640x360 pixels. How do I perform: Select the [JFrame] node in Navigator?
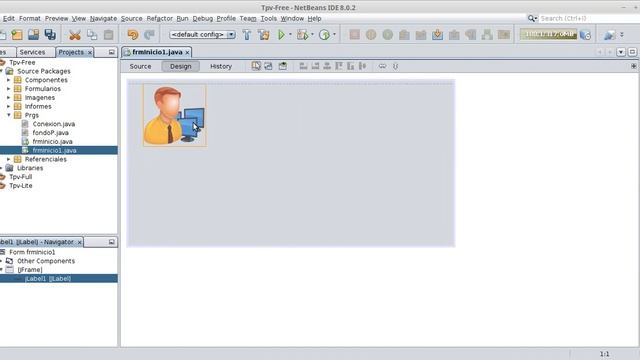pos(29,270)
